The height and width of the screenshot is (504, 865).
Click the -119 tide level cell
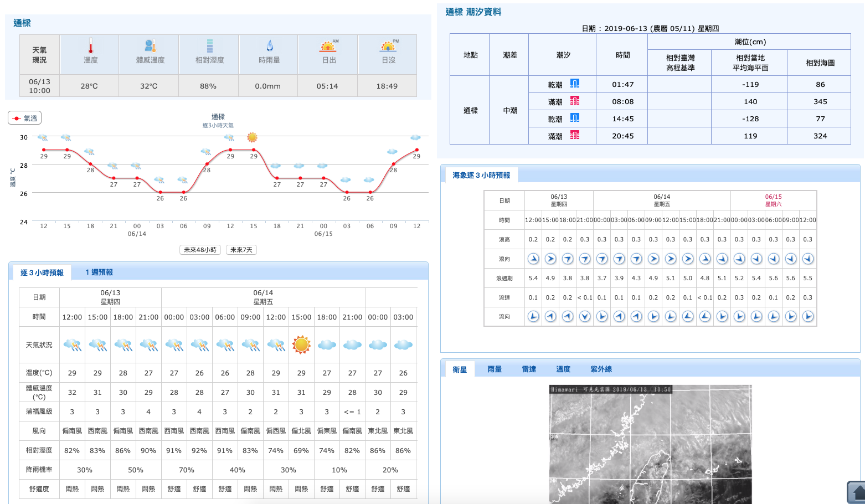pyautogui.click(x=750, y=84)
